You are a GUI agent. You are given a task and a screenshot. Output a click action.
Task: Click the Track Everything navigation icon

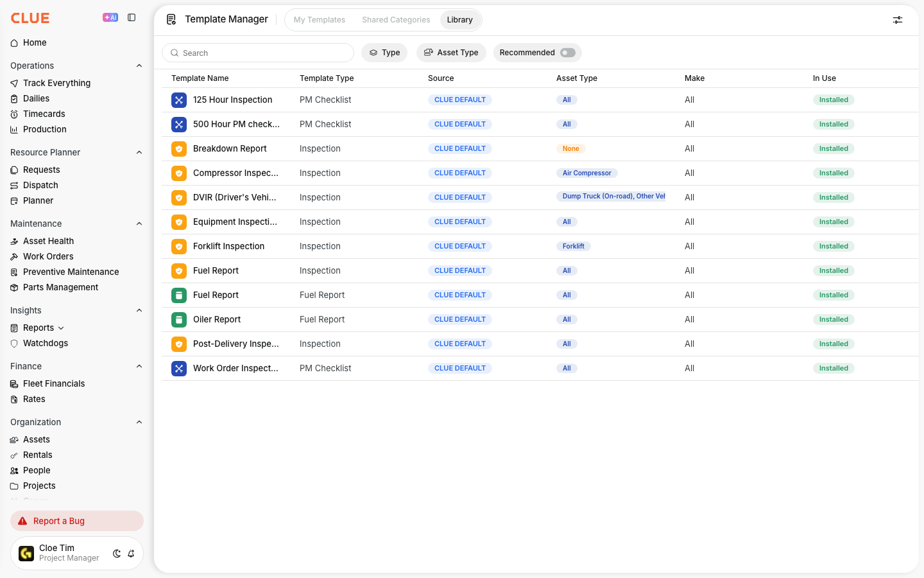14,83
